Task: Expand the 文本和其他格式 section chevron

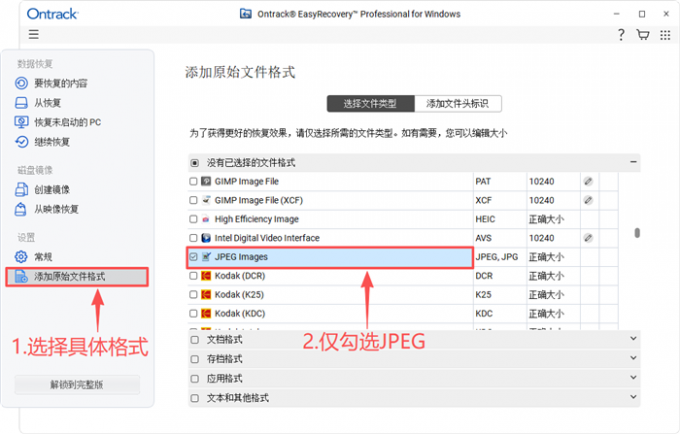Action: pos(633,397)
